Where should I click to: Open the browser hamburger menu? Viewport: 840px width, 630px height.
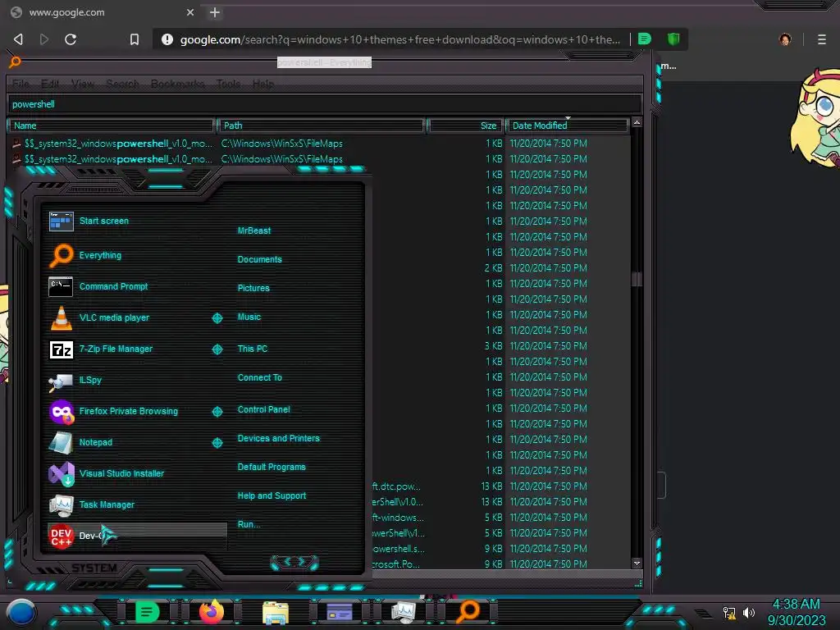(x=822, y=39)
